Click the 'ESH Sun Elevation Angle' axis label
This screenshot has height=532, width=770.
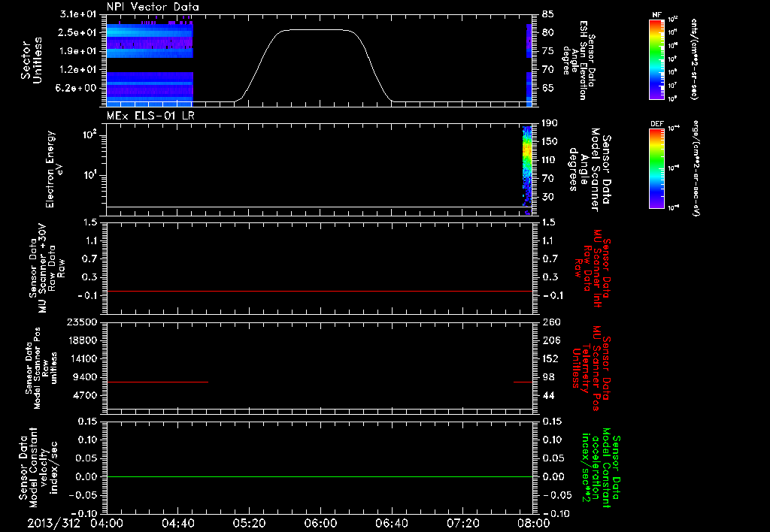tap(580, 60)
